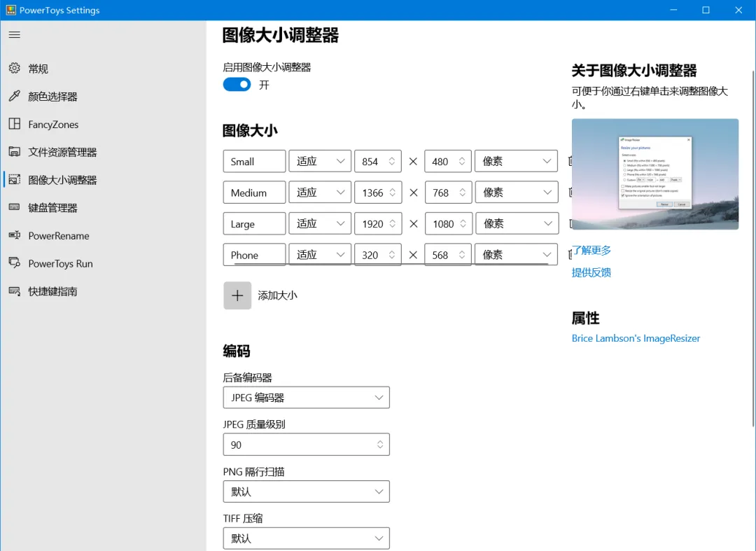Open the Medium row 适应 fit dropdown
Screen dimensions: 756x551
point(320,193)
